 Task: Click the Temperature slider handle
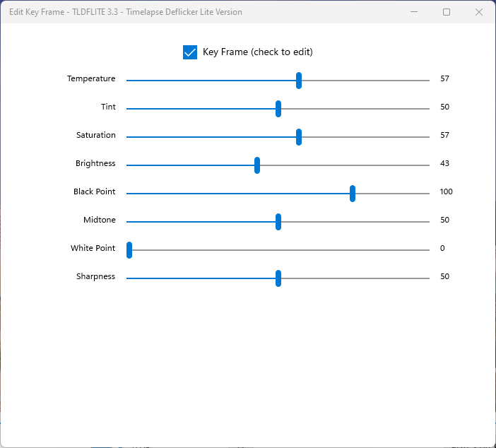(299, 81)
